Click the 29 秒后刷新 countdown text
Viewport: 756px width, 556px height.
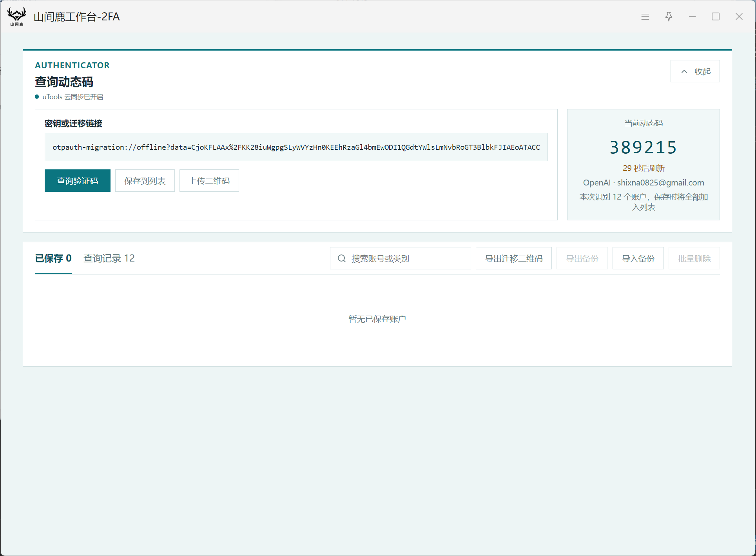coord(644,168)
